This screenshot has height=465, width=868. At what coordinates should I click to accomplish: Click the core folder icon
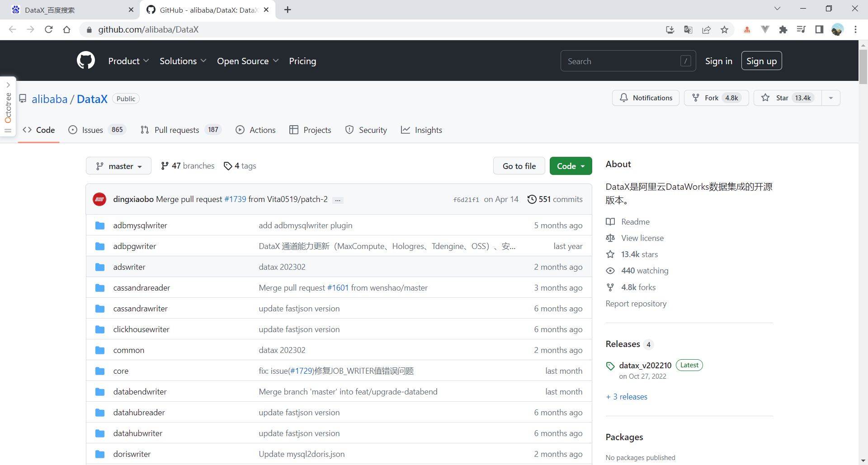pos(100,371)
